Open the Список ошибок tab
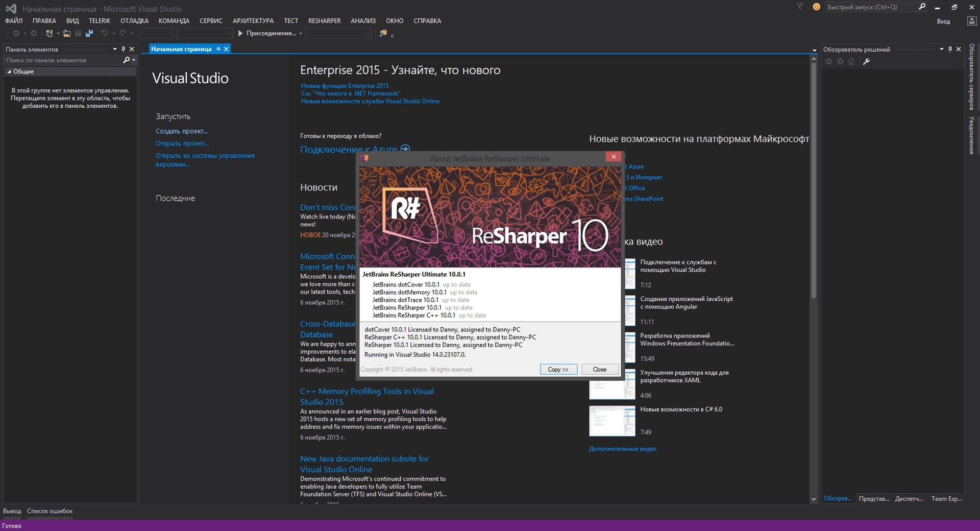Image resolution: width=980 pixels, height=531 pixels. [50, 511]
